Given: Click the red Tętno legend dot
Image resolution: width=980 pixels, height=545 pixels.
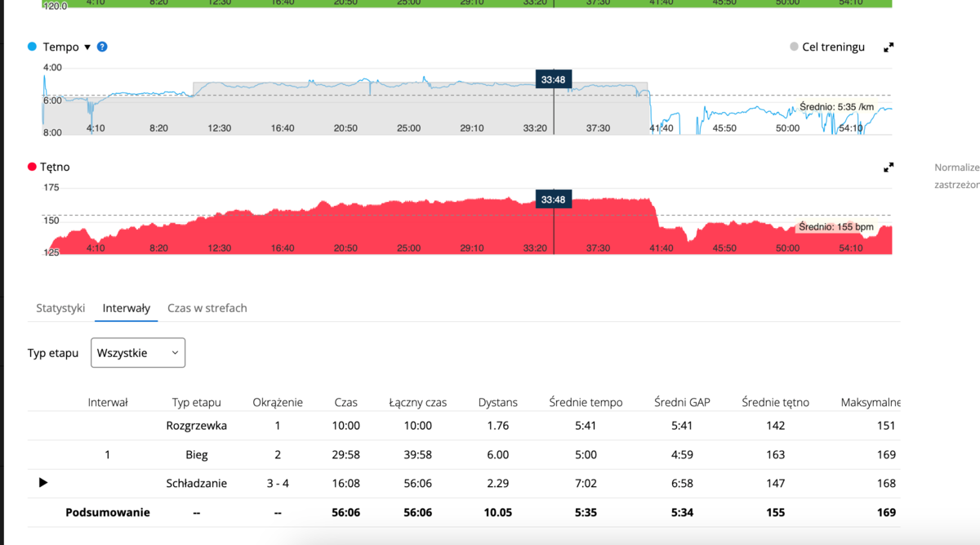Looking at the screenshot, I should (33, 167).
